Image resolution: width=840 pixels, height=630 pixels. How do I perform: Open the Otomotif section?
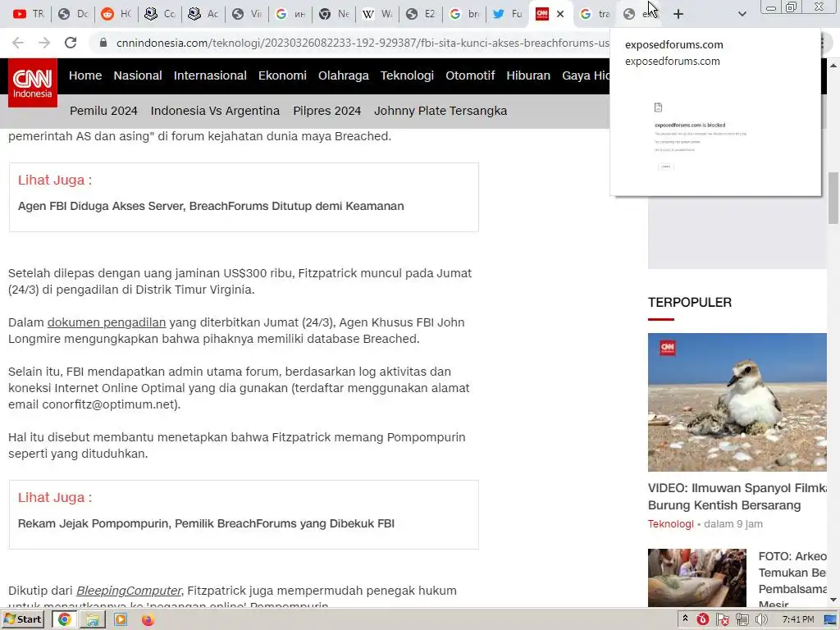coord(470,75)
